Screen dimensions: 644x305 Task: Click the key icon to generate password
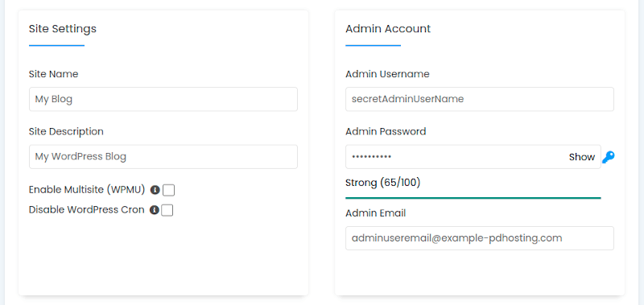(609, 157)
